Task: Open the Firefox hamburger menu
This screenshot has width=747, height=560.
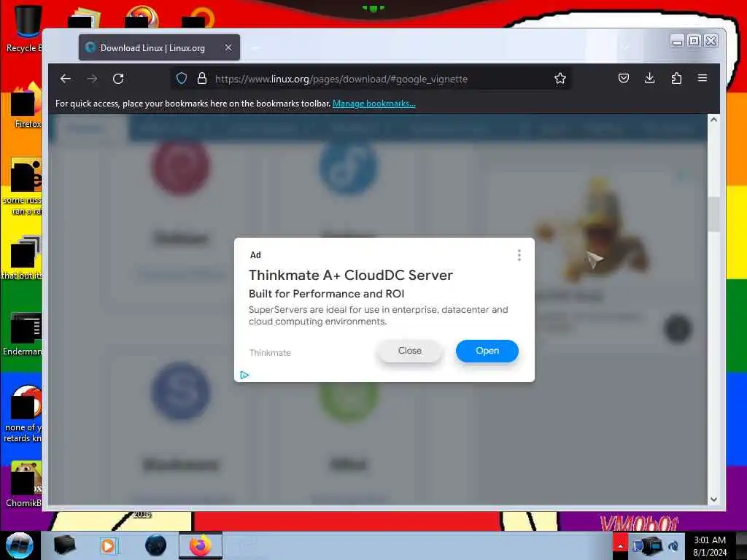Action: point(703,78)
